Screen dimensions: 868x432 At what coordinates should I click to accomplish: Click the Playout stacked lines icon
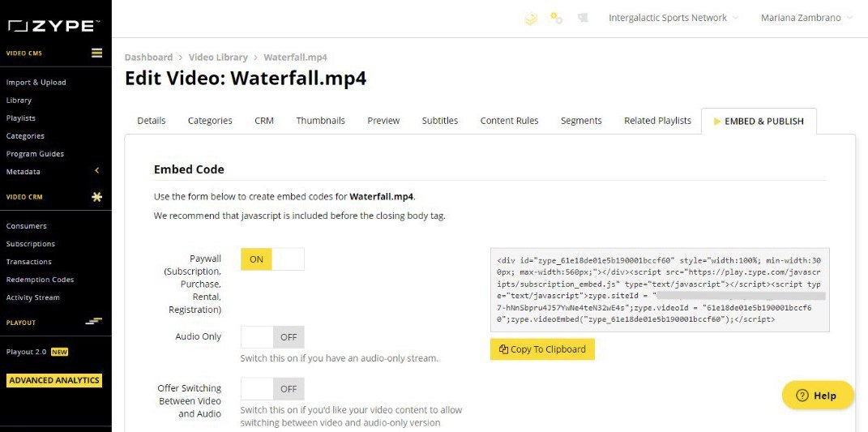94,322
